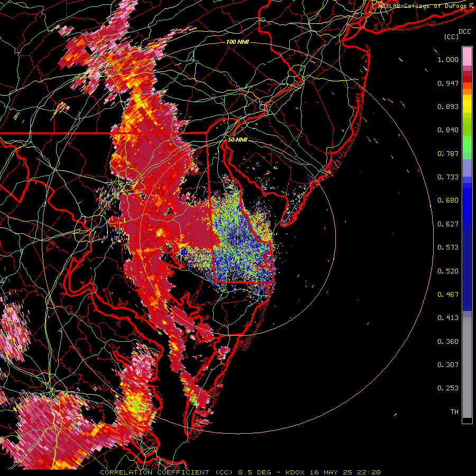
Task: Click the 0.893 legend value
Action: point(448,106)
